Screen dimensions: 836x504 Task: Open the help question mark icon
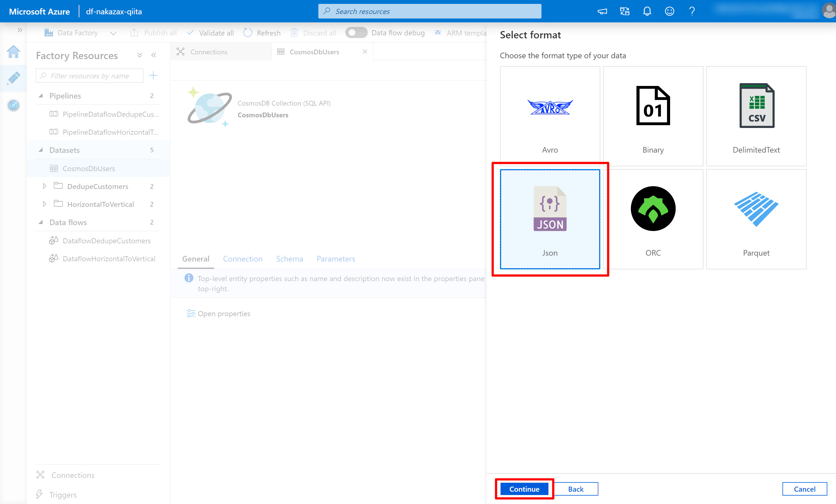692,11
